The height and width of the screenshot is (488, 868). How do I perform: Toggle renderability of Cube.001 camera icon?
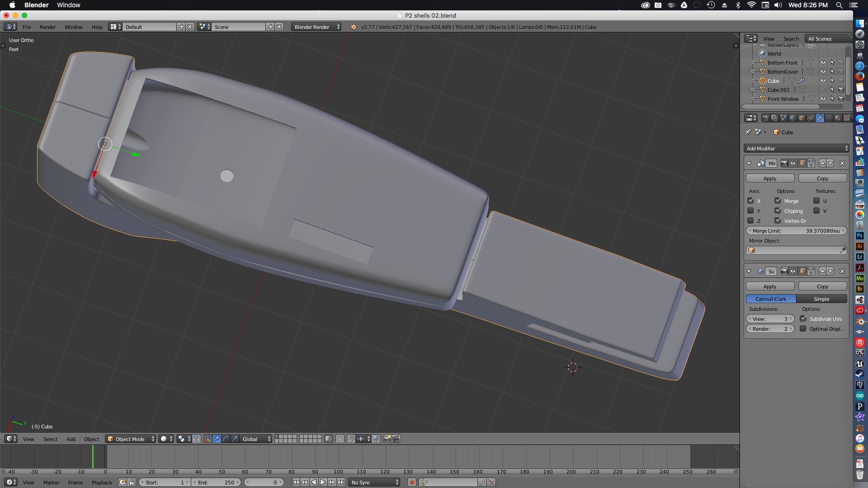(841, 89)
